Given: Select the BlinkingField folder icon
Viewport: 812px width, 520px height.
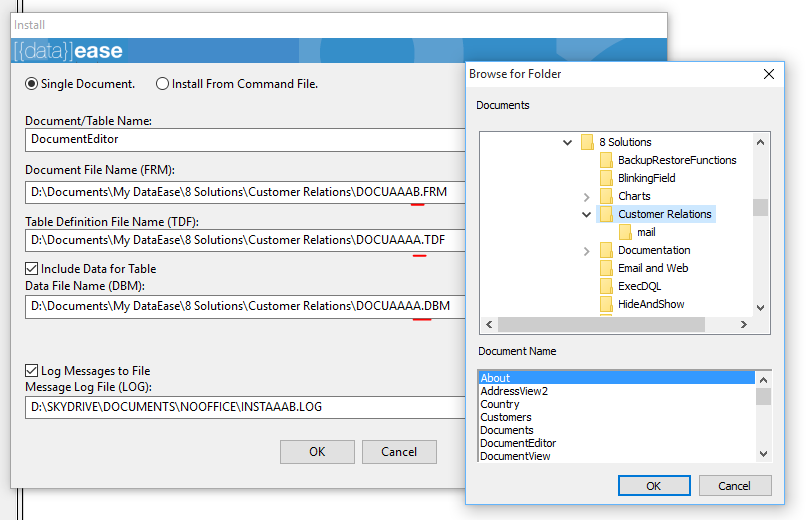Looking at the screenshot, I should pyautogui.click(x=606, y=178).
